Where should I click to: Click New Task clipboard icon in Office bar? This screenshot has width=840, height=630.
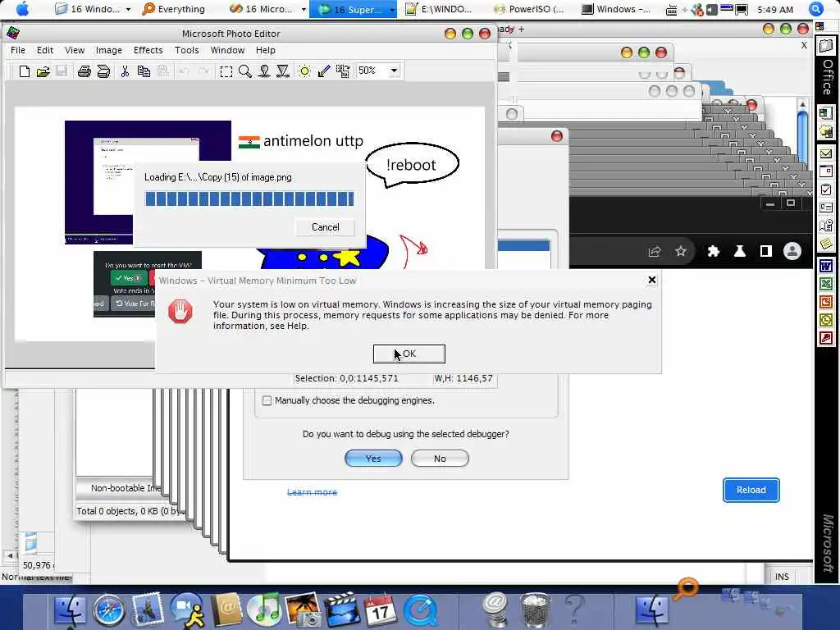point(825,189)
